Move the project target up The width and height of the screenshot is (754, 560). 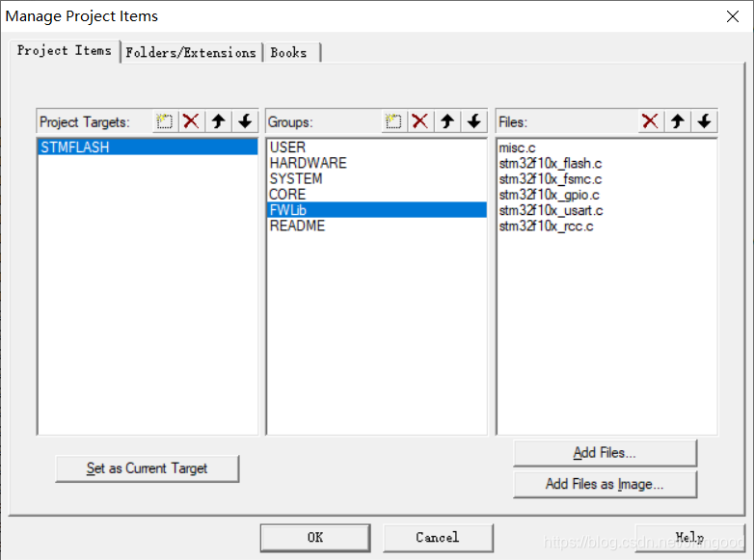pyautogui.click(x=219, y=121)
